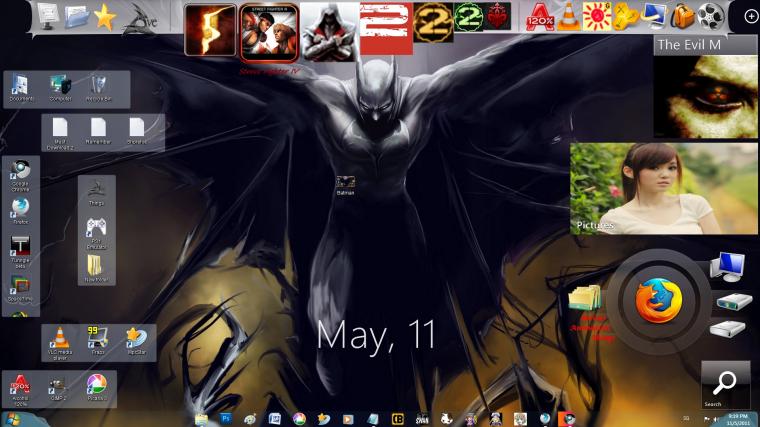The image size is (760, 427).
Task: Open Photoshop from the taskbar
Action: point(226,419)
